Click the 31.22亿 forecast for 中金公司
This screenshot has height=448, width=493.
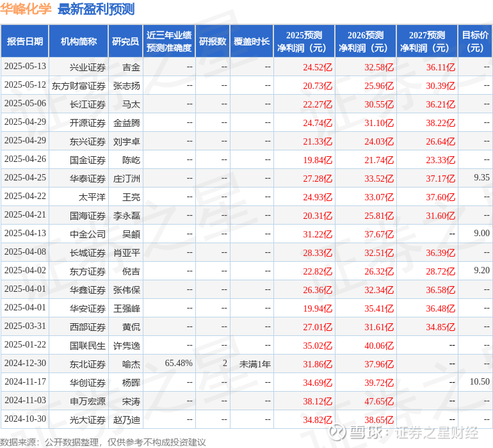click(318, 234)
